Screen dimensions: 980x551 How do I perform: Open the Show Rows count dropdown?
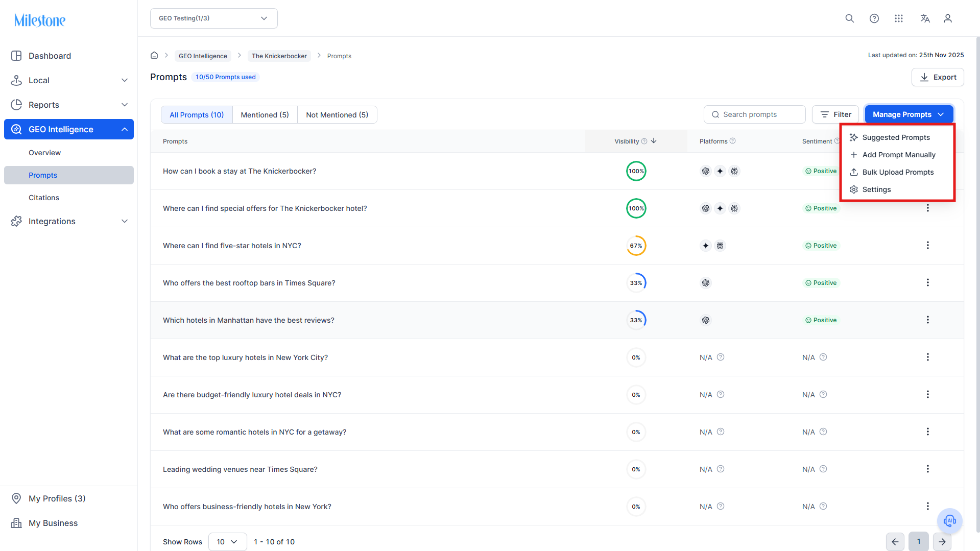(x=227, y=542)
